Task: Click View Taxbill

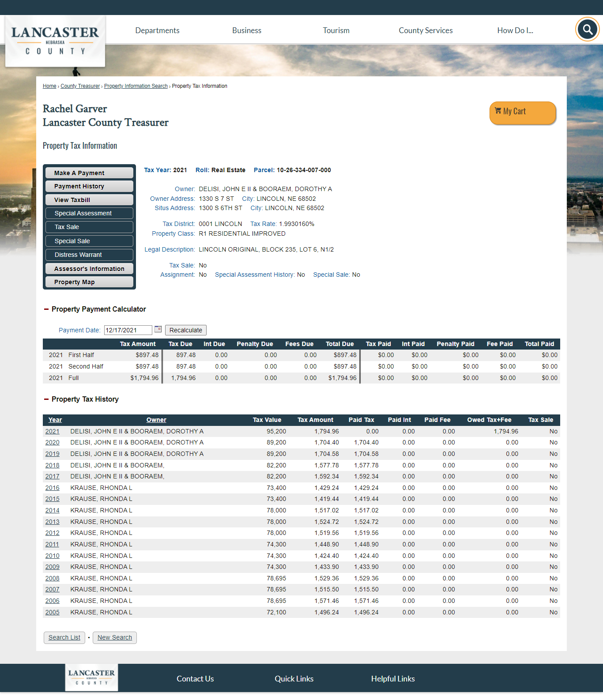Action: pos(89,200)
